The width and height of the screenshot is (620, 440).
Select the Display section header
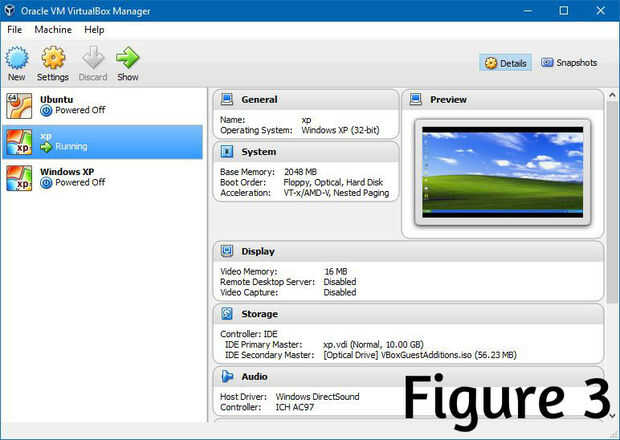pos(409,251)
